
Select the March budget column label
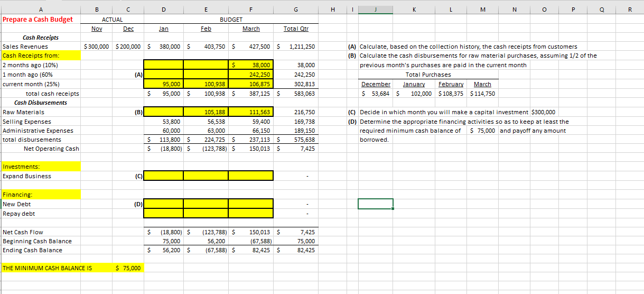tap(251, 29)
